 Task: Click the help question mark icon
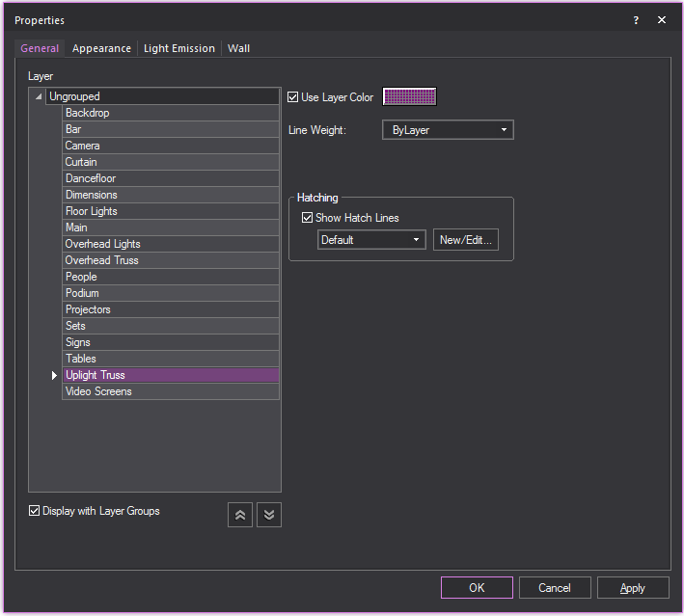[636, 20]
